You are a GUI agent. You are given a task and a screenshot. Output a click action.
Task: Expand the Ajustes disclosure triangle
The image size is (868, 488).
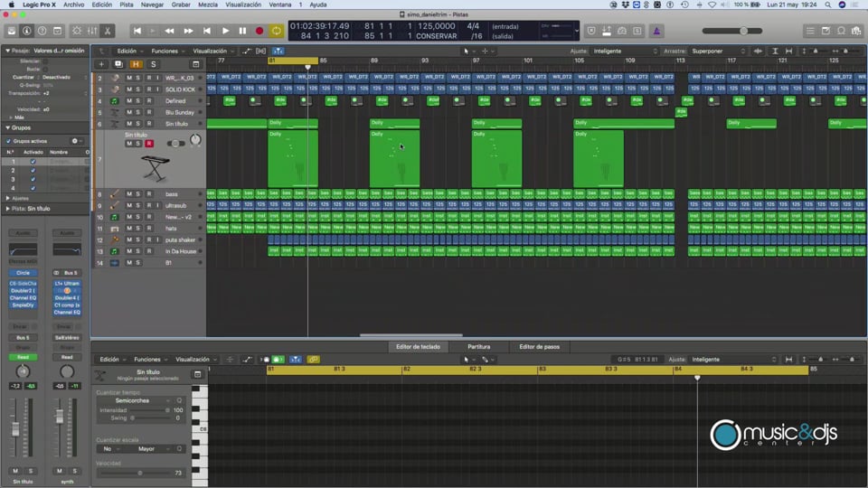pyautogui.click(x=8, y=198)
